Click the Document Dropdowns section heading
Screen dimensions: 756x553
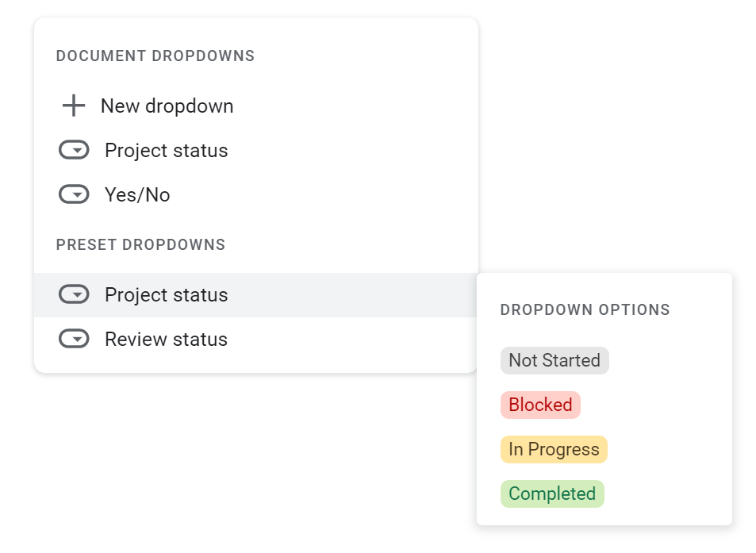click(x=155, y=56)
